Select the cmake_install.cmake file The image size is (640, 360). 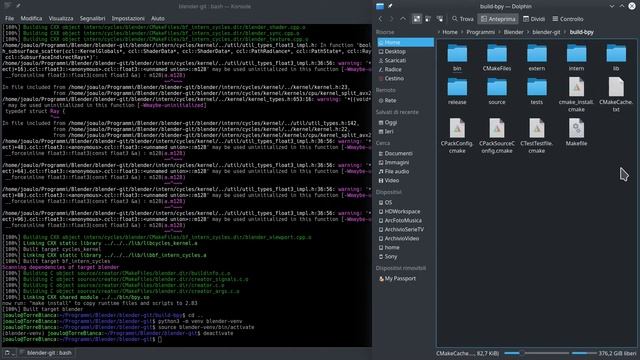point(576,95)
